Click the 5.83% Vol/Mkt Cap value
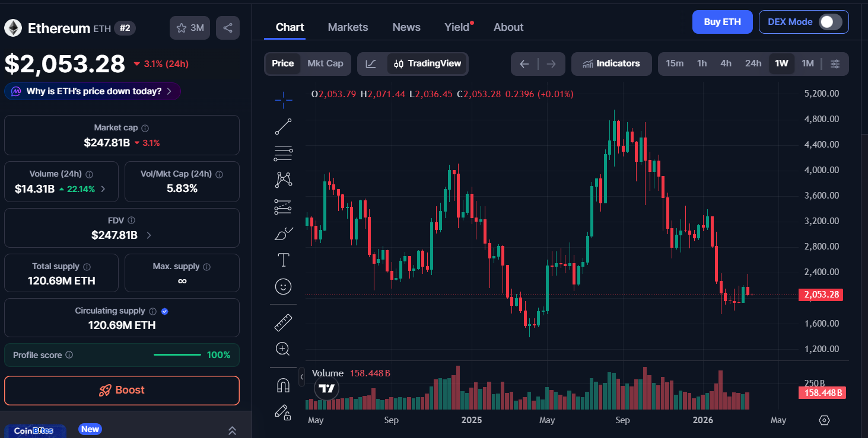Viewport: 868px width, 438px height. point(182,189)
